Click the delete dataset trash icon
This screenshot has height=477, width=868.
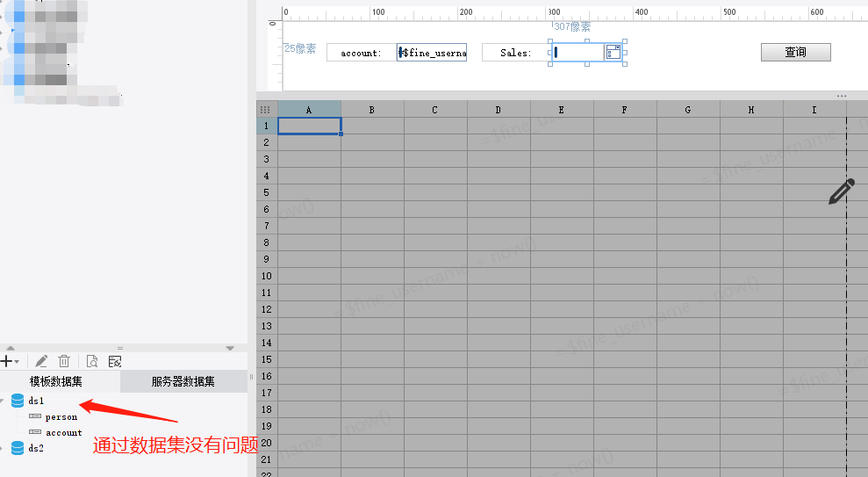tap(64, 362)
